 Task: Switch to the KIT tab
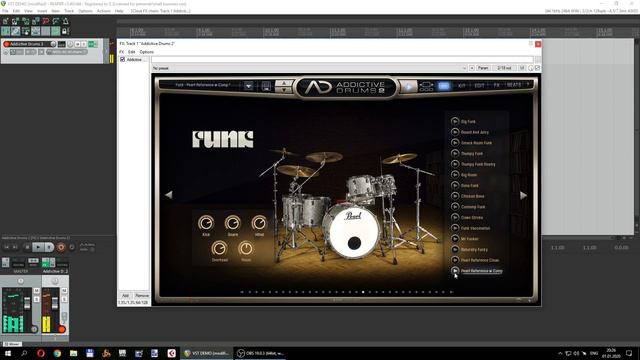pyautogui.click(x=462, y=85)
